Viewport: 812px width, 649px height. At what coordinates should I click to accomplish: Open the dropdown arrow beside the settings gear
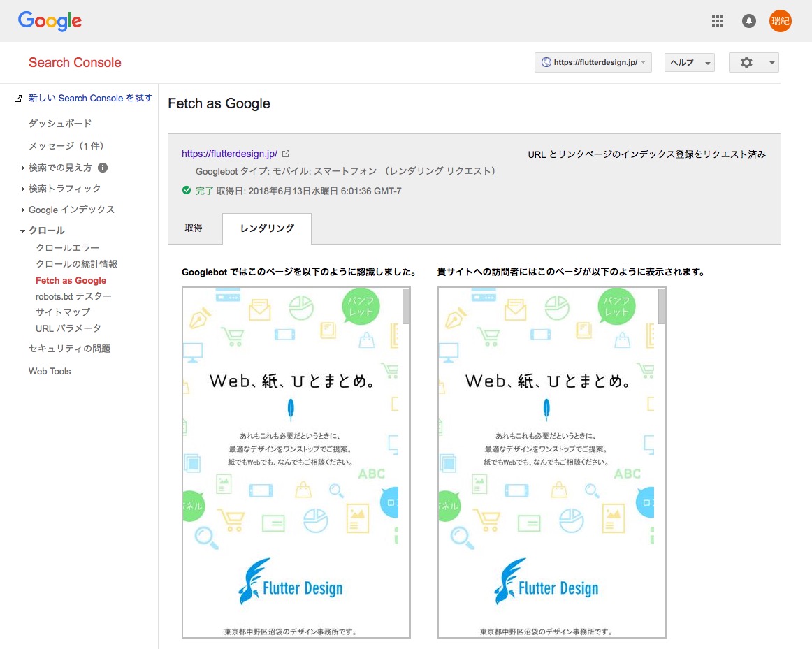tap(771, 63)
